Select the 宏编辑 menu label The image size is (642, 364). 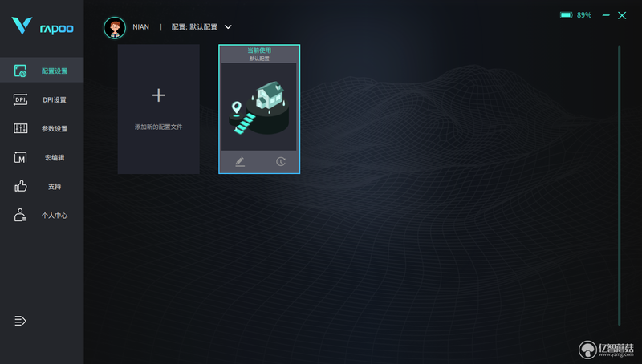point(55,157)
